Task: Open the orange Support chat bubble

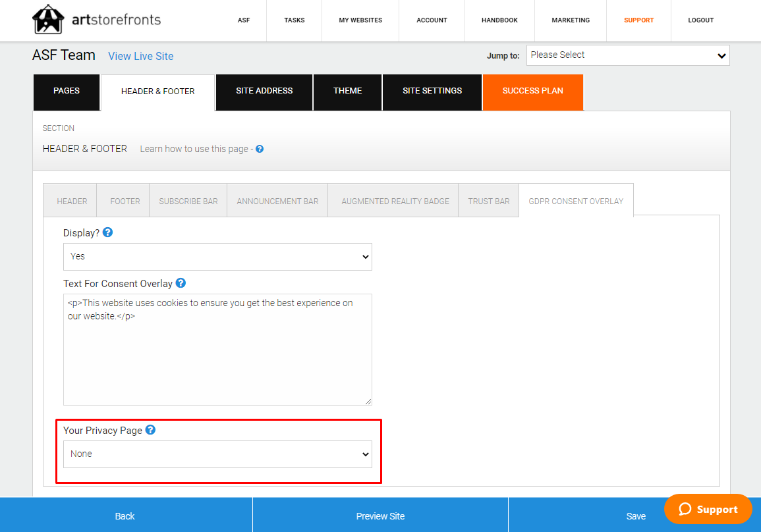Action: click(708, 509)
